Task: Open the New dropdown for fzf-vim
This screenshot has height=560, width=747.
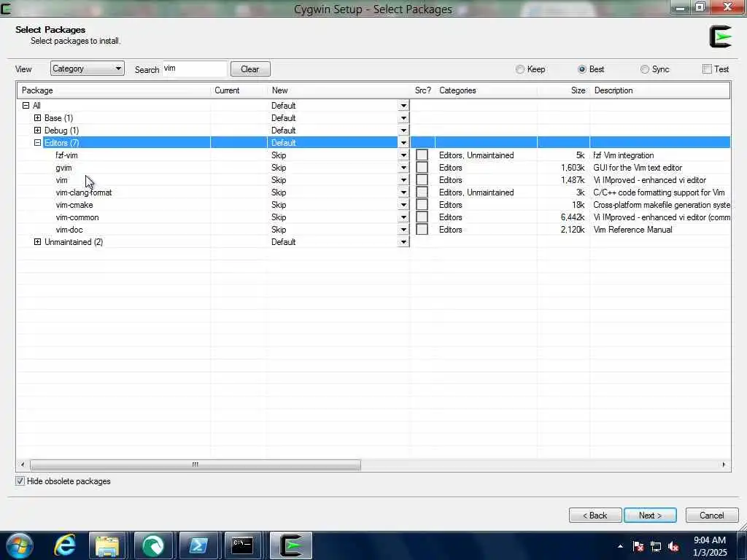Action: tap(403, 155)
